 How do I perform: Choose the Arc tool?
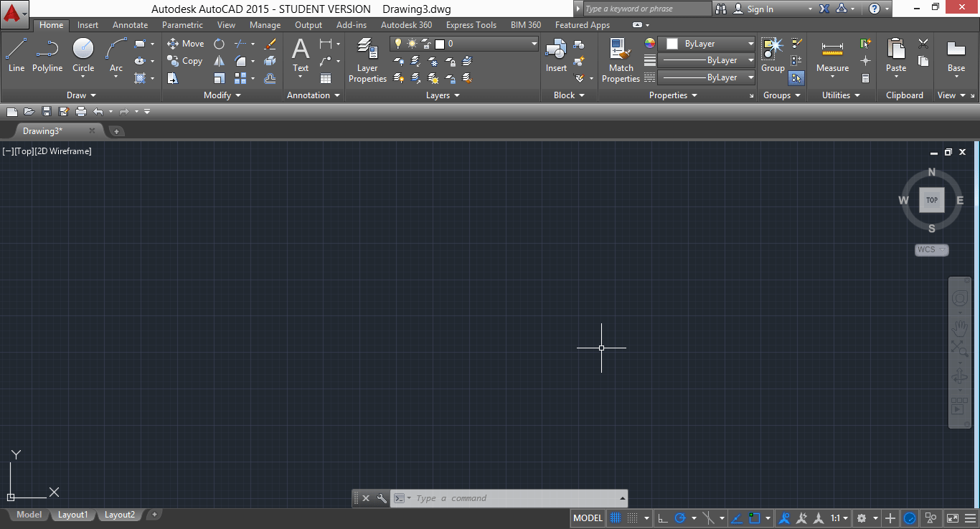tap(116, 56)
